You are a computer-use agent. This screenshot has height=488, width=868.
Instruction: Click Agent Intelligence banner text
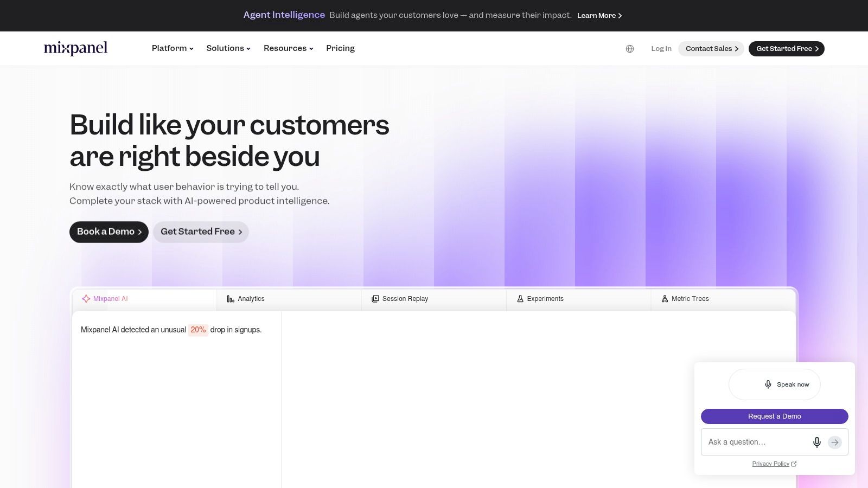pyautogui.click(x=284, y=15)
